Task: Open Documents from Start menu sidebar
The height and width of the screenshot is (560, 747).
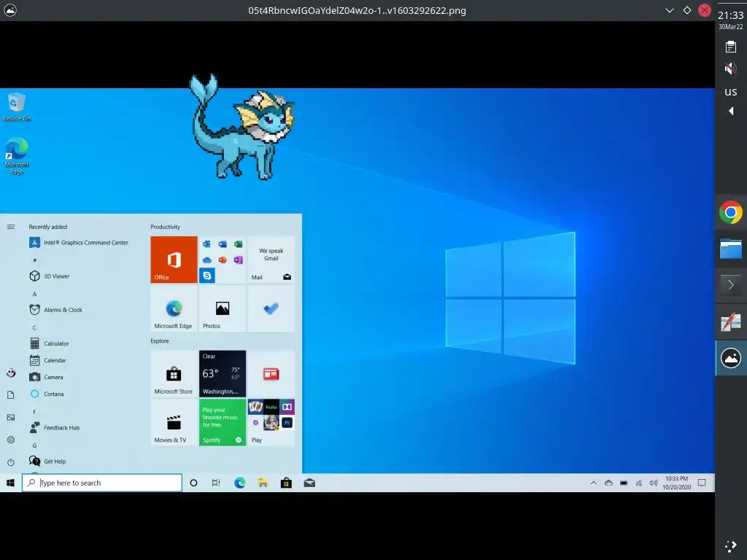Action: pos(10,394)
